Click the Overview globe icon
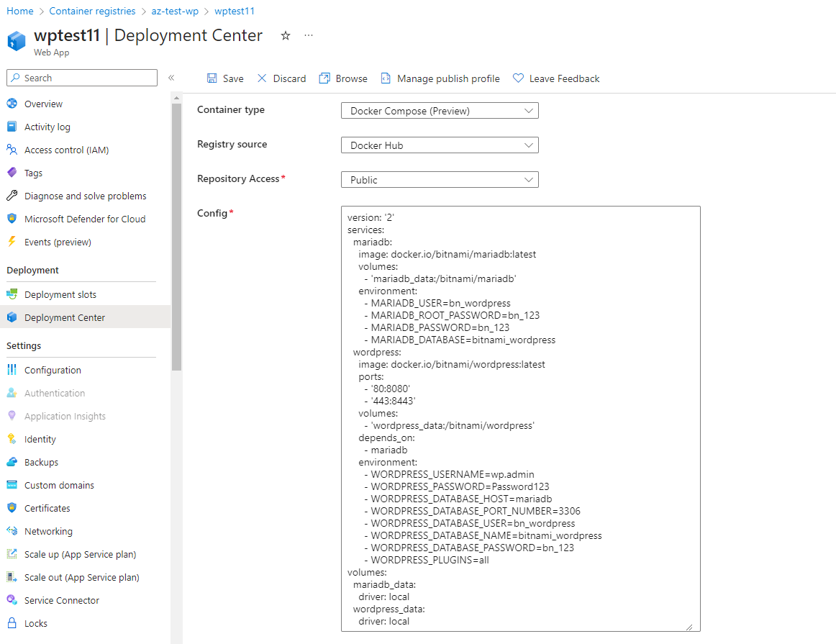The width and height of the screenshot is (836, 644). point(12,104)
